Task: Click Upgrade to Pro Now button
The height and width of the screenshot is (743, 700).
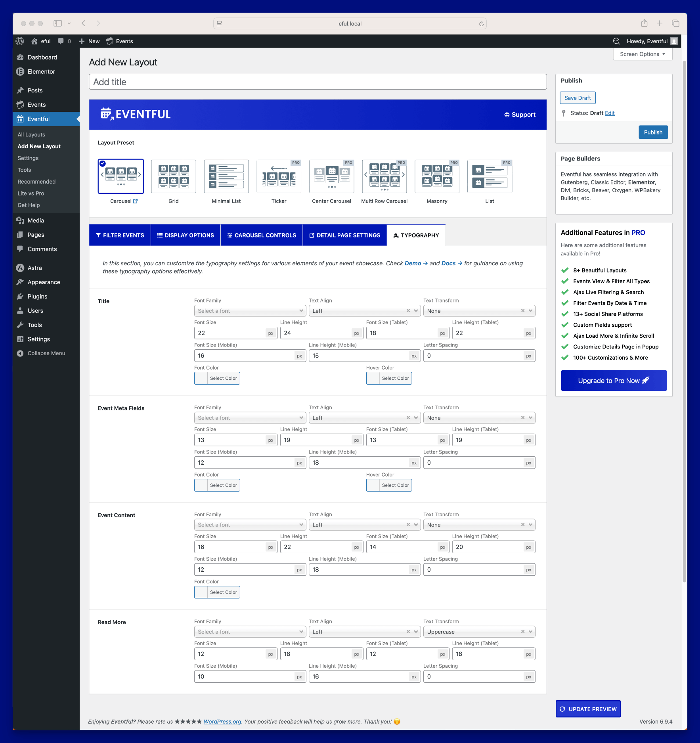Action: point(614,381)
